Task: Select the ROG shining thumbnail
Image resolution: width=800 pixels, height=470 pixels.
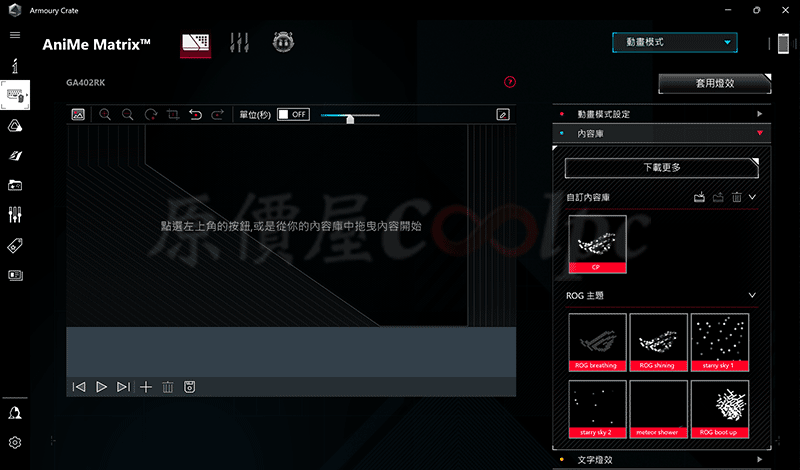Action: 659,342
